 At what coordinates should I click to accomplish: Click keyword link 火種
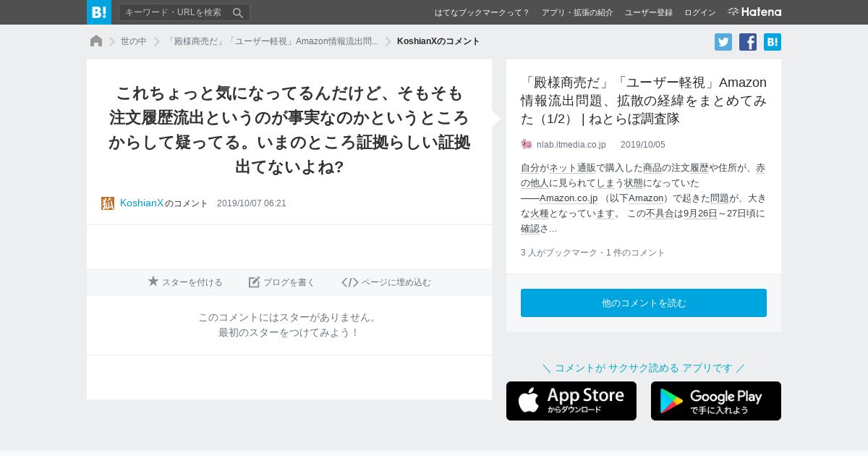click(x=540, y=214)
